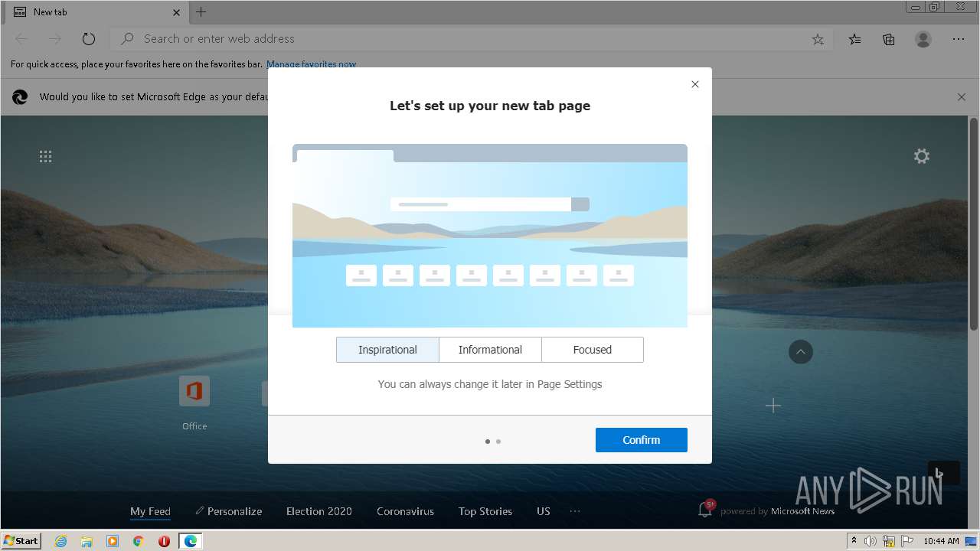Open the Top Stories feed tab
Image resolution: width=980 pixels, height=551 pixels.
coord(485,511)
